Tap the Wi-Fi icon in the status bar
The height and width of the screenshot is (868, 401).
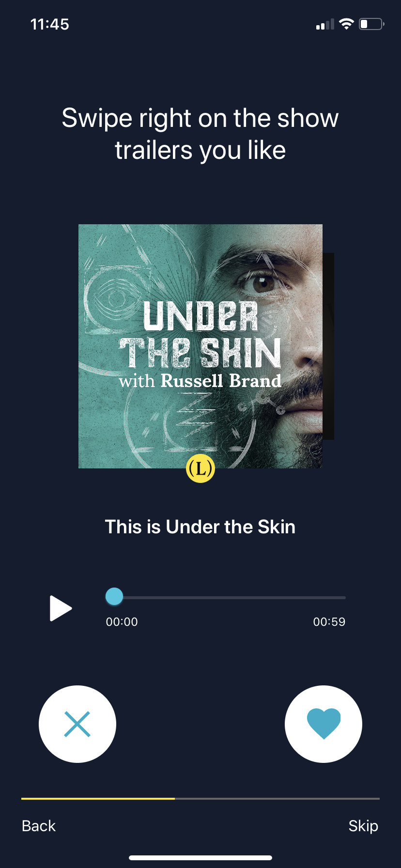coord(346,24)
